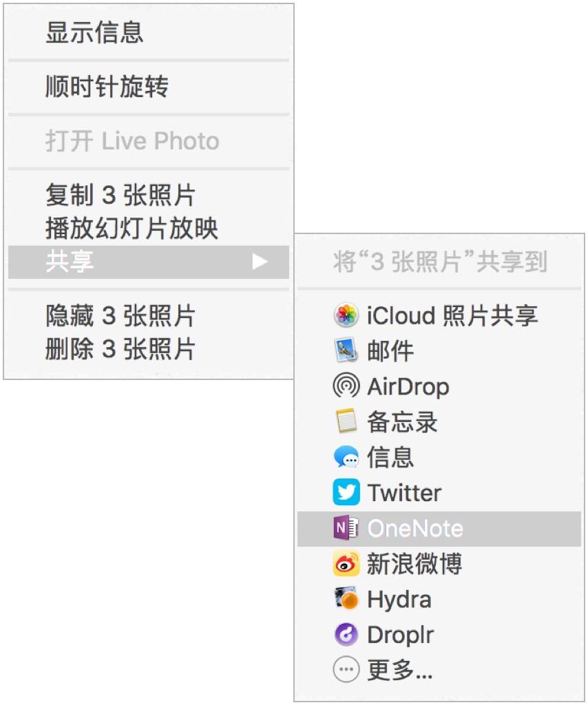Click the Mail stamp icon
The height and width of the screenshot is (705, 588).
coord(346,350)
